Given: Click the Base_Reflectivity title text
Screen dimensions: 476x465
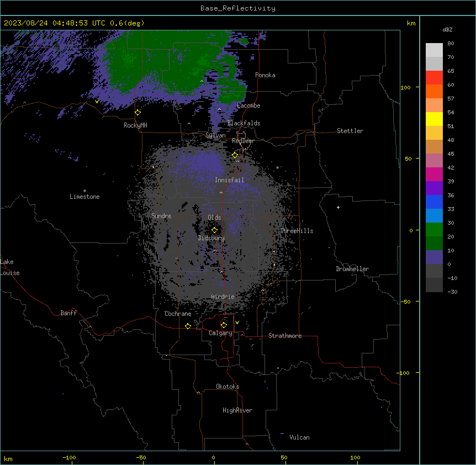Looking at the screenshot, I should 238,8.
